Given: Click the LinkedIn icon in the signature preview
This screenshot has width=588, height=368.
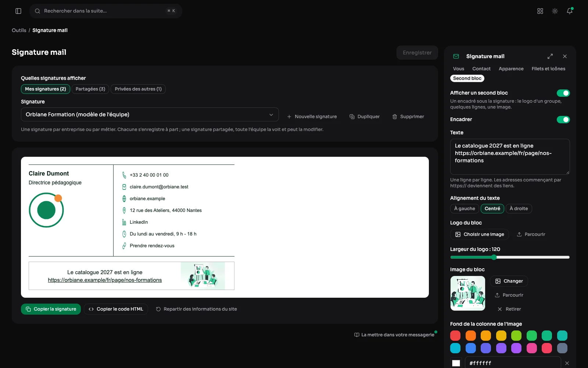Looking at the screenshot, I should pos(124,222).
